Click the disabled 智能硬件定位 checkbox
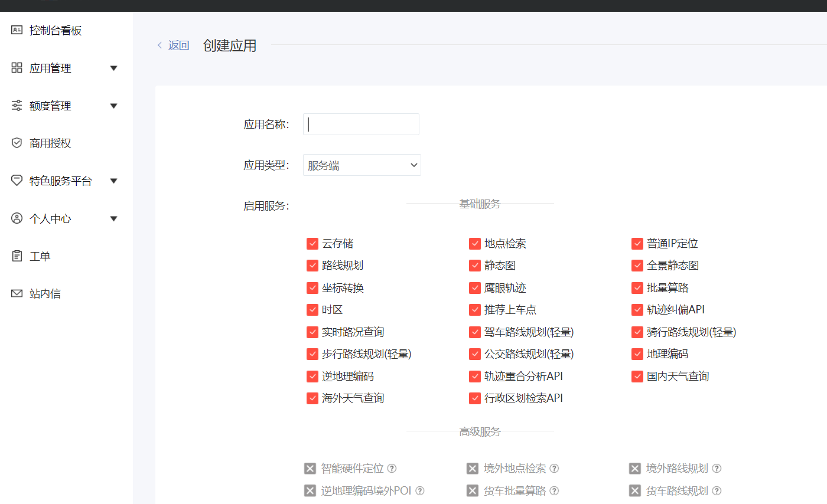This screenshot has width=827, height=504. (x=310, y=469)
